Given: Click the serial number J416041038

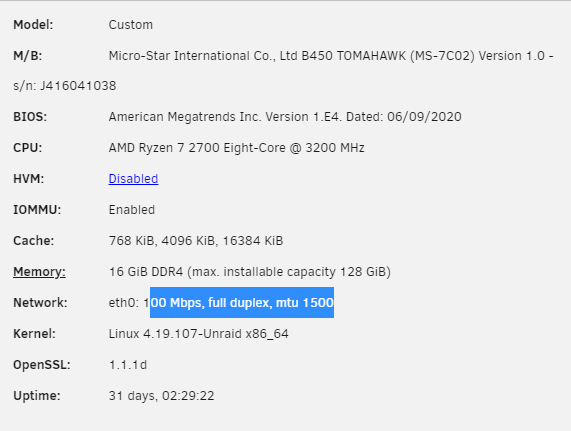Looking at the screenshot, I should tap(78, 86).
